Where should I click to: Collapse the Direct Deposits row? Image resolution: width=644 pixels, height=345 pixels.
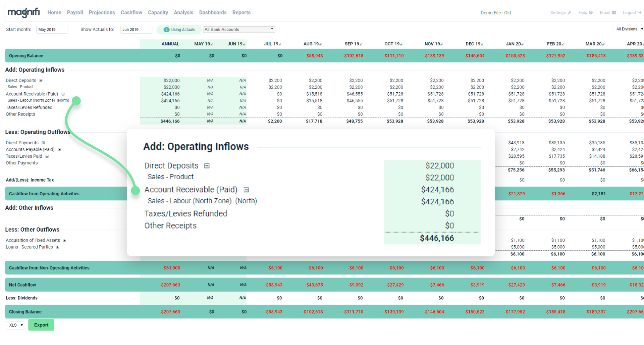[x=41, y=81]
